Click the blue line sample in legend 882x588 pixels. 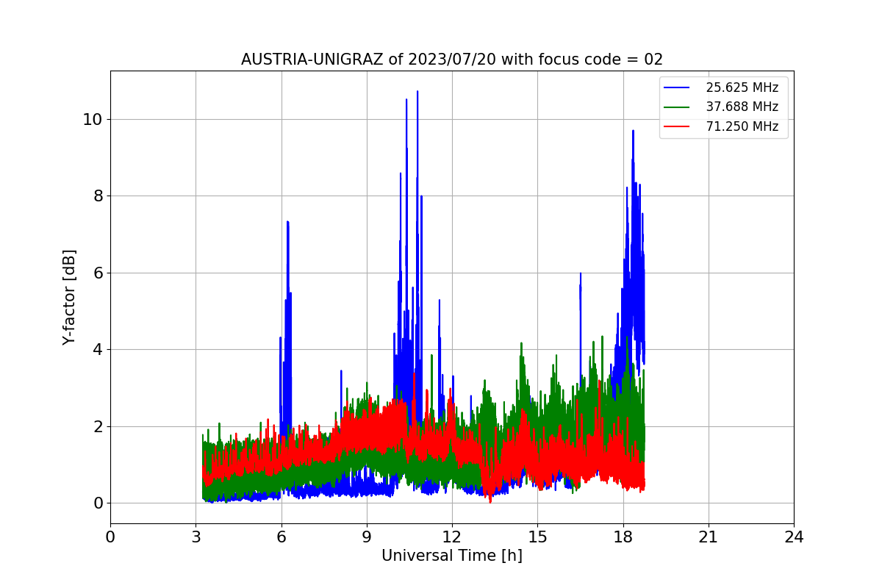click(677, 87)
